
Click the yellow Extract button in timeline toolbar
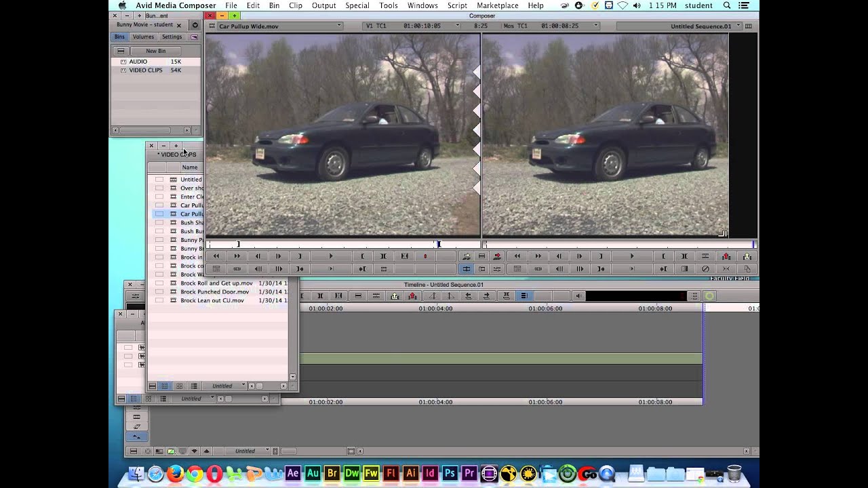395,296
